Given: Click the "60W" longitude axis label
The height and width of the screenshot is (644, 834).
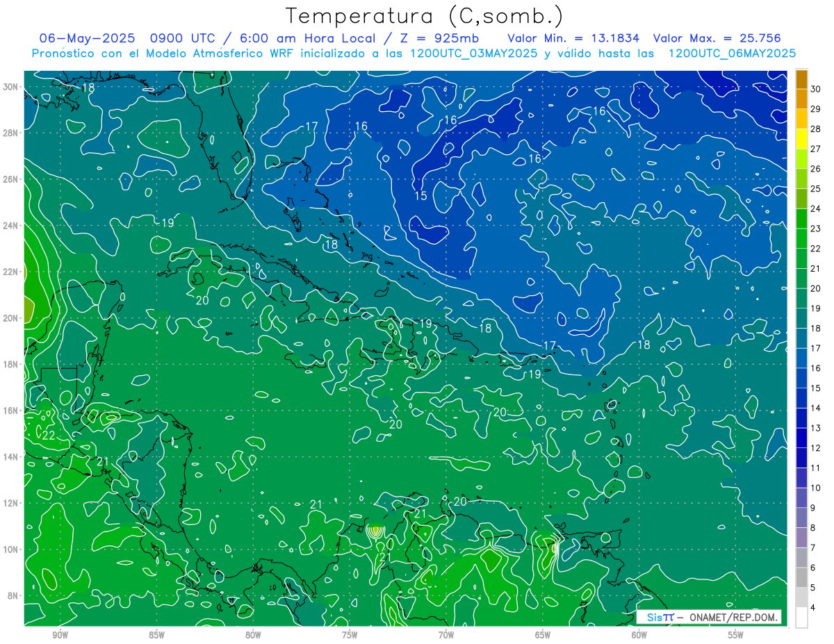Looking at the screenshot, I should 639,635.
